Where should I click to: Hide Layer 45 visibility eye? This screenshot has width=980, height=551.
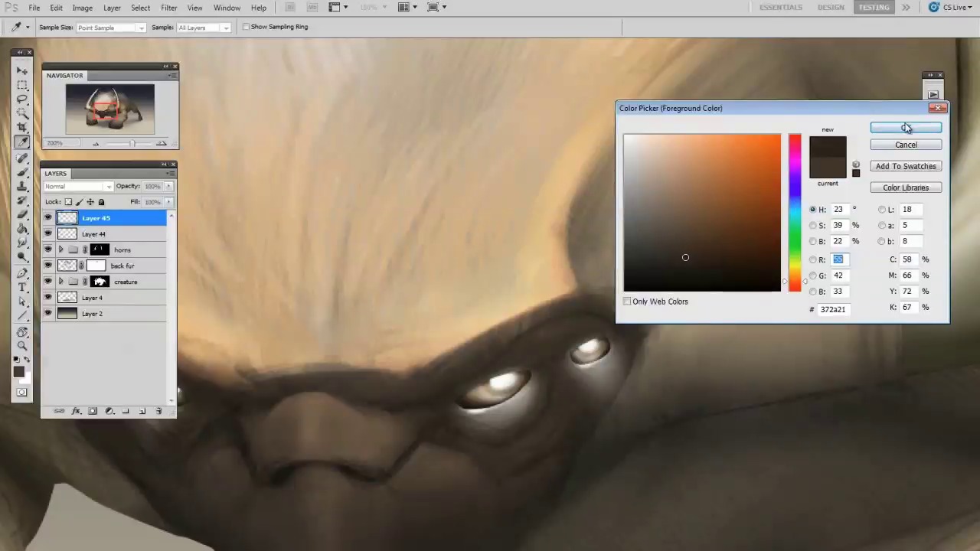[x=48, y=218]
